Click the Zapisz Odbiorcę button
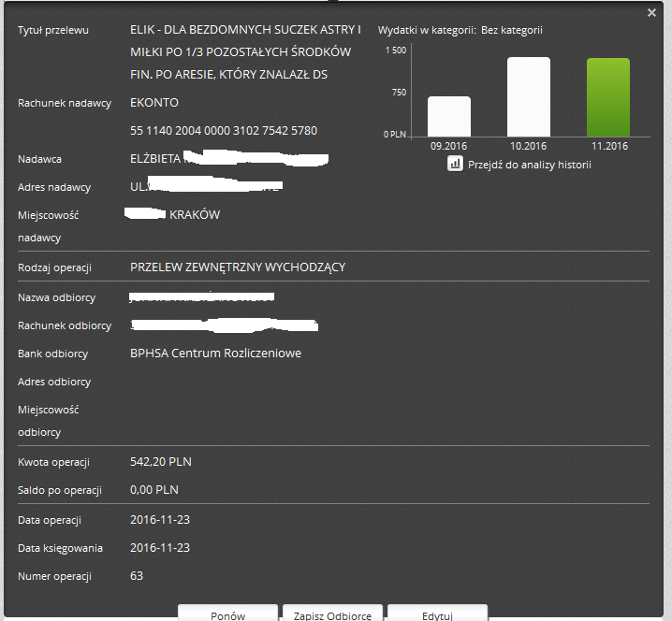Screen dimensions: 672x621 point(332,614)
